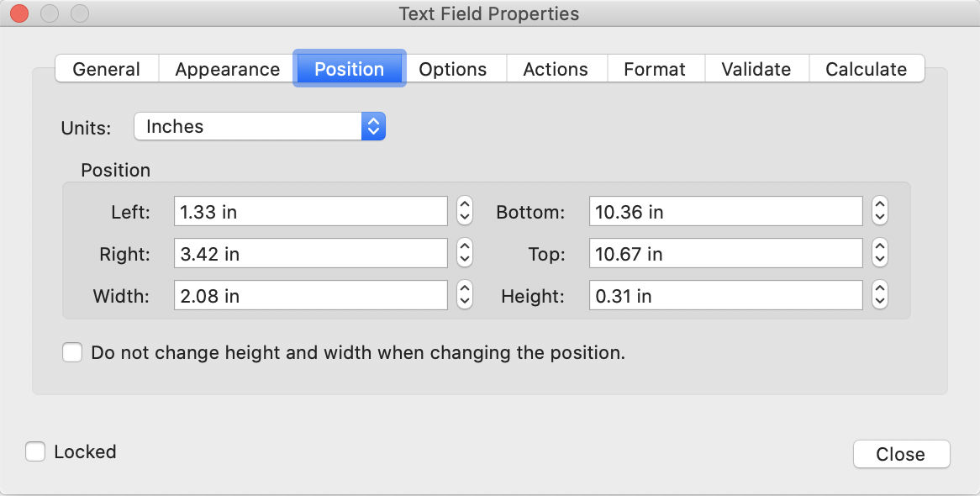Select the Position tab
The width and height of the screenshot is (980, 496).
click(x=349, y=70)
